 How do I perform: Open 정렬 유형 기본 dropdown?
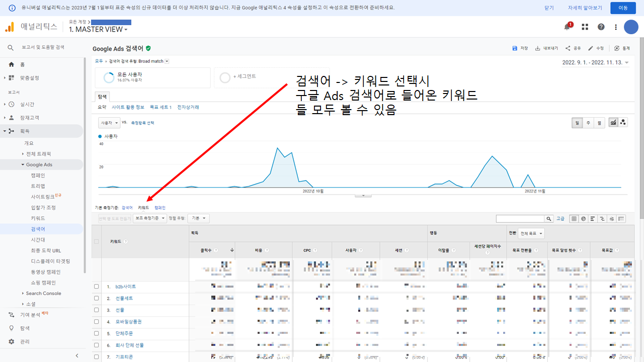199,218
